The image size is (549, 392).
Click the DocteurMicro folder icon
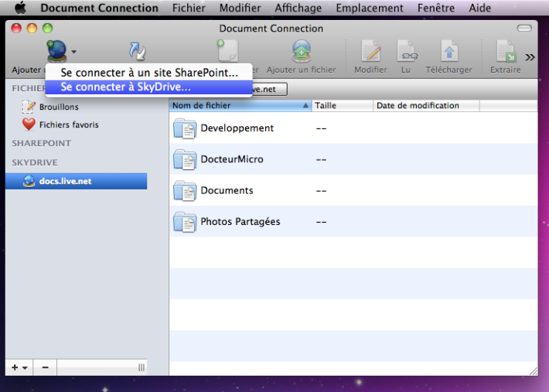click(185, 159)
